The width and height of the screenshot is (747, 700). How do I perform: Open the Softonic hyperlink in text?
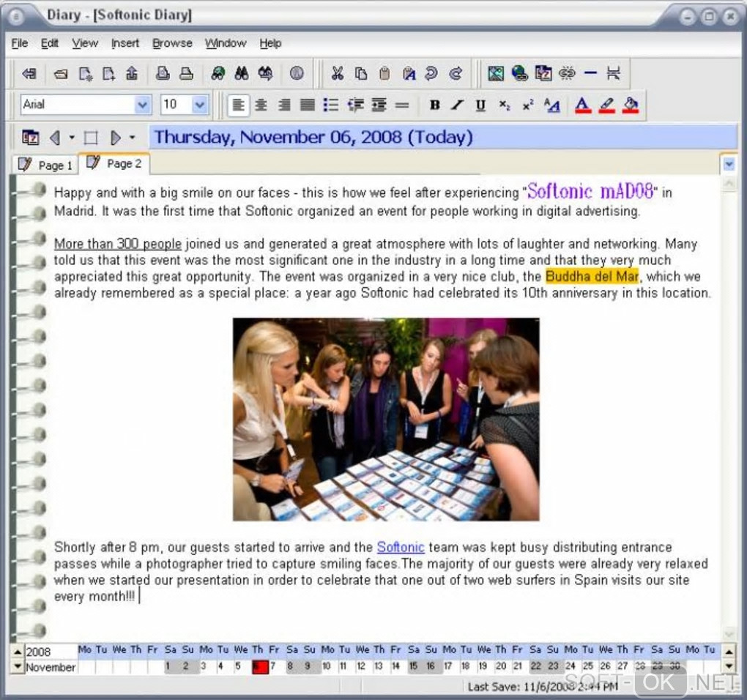click(401, 547)
